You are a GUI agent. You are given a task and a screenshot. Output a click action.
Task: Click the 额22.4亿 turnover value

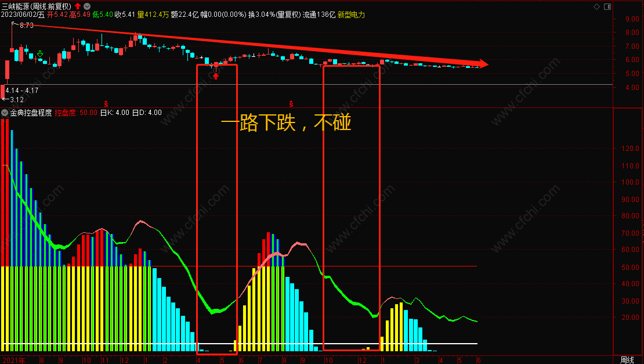pos(184,15)
